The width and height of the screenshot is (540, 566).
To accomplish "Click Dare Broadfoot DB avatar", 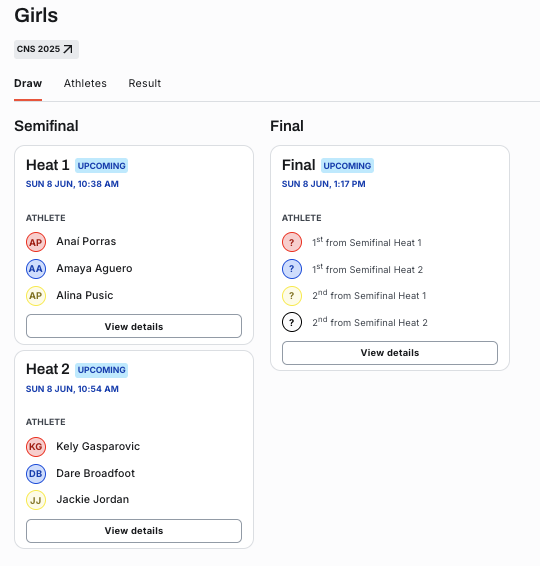I will (x=36, y=474).
